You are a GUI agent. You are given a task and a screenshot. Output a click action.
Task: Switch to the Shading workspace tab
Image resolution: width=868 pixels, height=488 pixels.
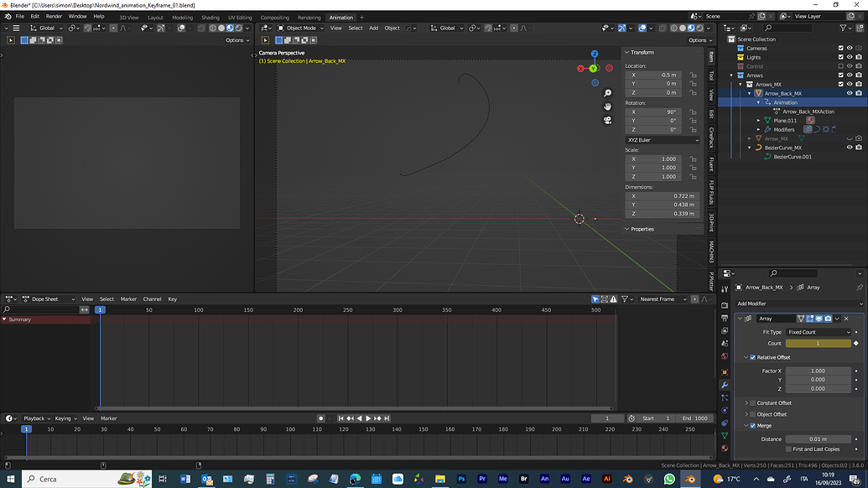[211, 18]
